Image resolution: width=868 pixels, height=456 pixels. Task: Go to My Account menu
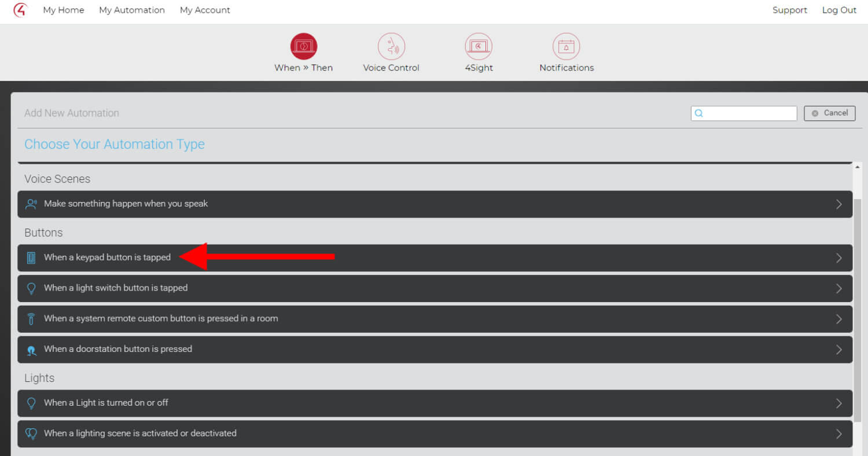coord(205,10)
